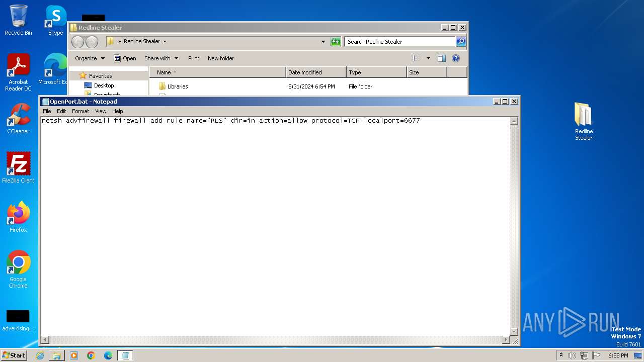Click the Notepad horizontal scroll left arrow
The width and height of the screenshot is (644, 362).
(45, 340)
